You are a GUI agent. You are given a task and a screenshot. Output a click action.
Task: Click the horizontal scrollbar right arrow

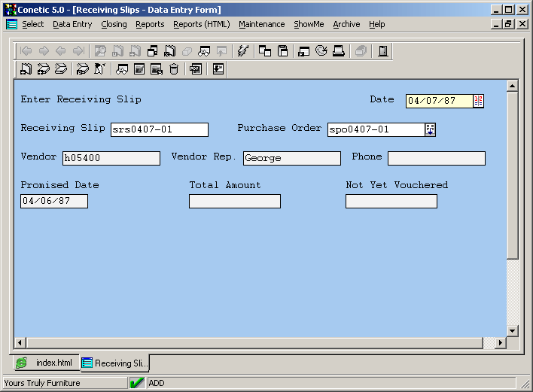[x=500, y=343]
